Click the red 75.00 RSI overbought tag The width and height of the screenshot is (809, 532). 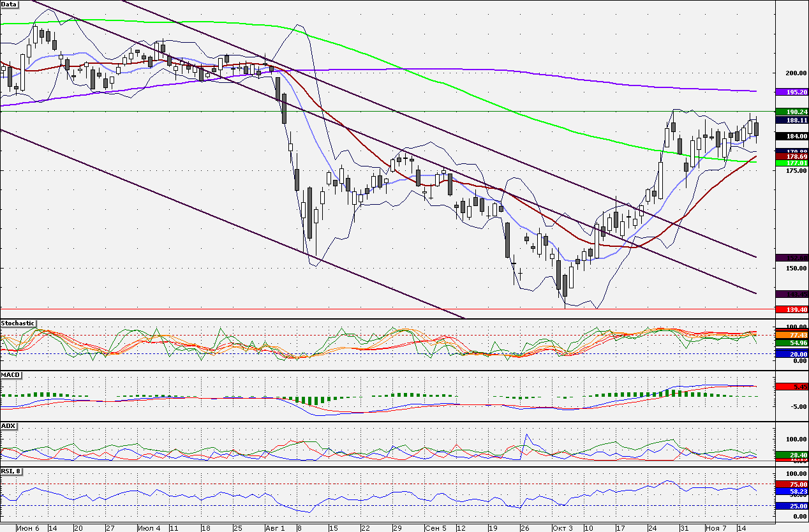pos(792,485)
